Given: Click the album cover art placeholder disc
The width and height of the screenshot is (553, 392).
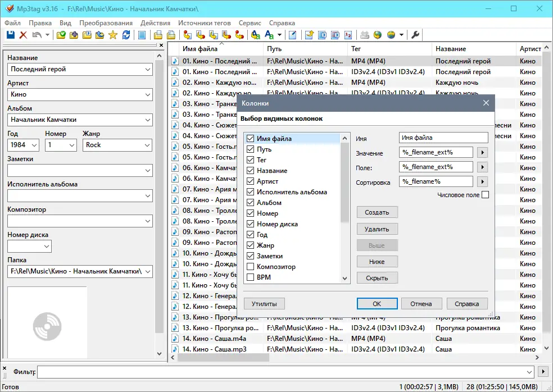Looking at the screenshot, I should click(x=47, y=326).
